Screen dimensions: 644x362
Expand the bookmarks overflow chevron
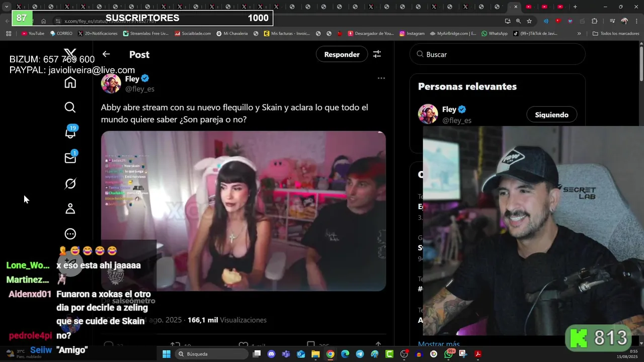579,33
